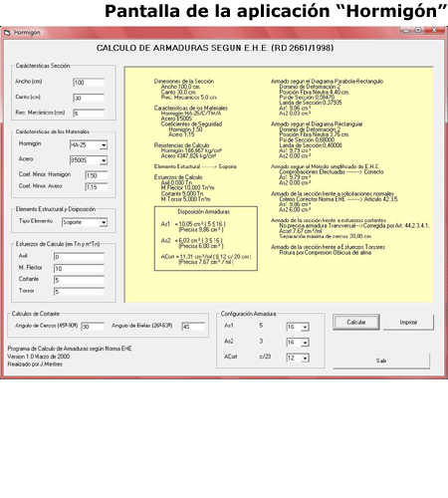The width and height of the screenshot is (448, 498).
Task: Click the Axil input field
Action: tap(79, 257)
